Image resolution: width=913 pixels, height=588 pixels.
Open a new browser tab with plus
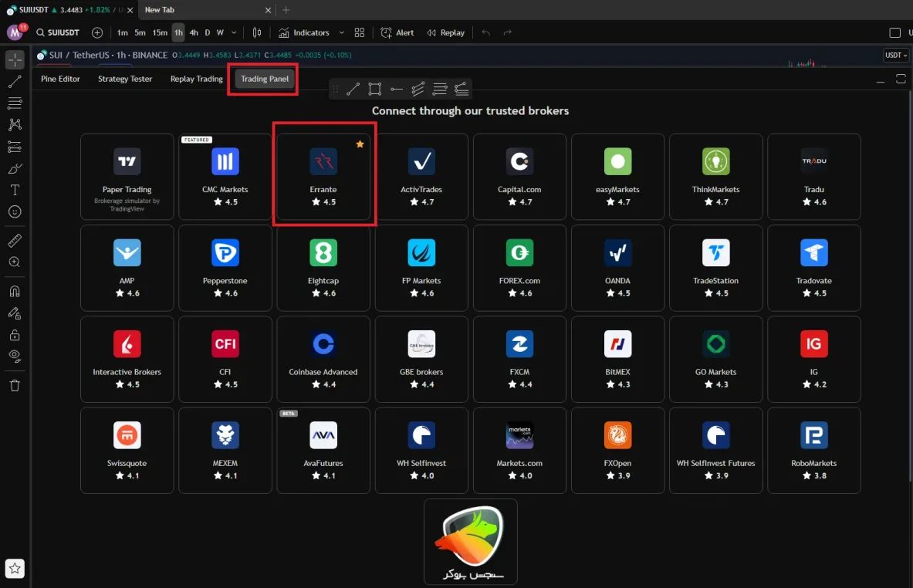(x=286, y=10)
